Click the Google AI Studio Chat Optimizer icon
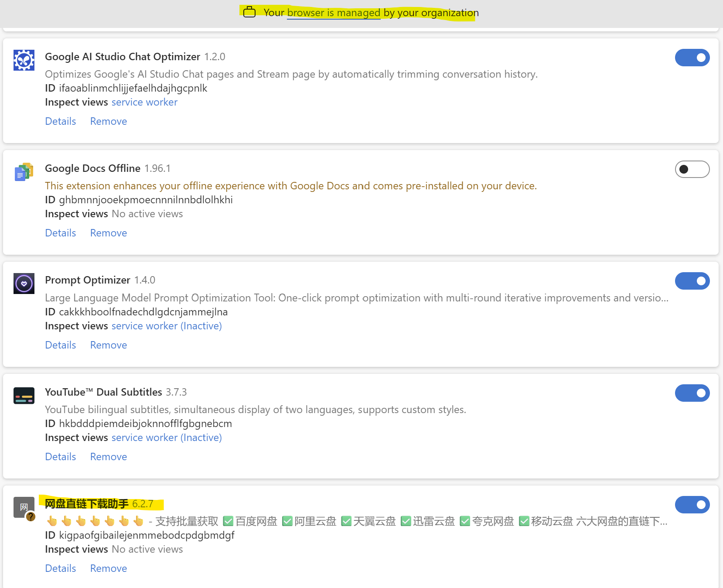Image resolution: width=723 pixels, height=588 pixels. 24,60
